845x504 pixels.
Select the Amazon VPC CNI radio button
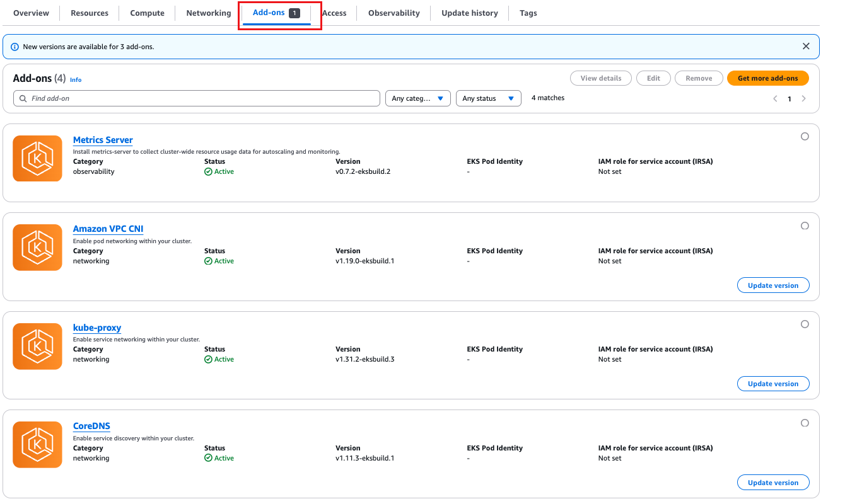[805, 226]
